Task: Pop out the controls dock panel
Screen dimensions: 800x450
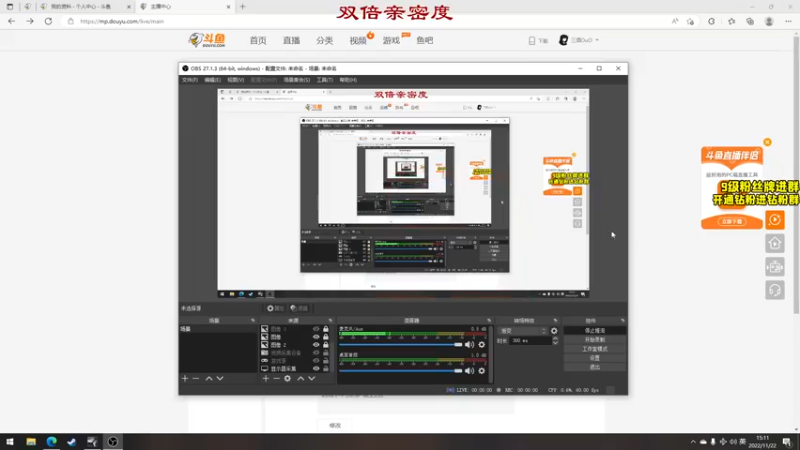Action: (622, 320)
